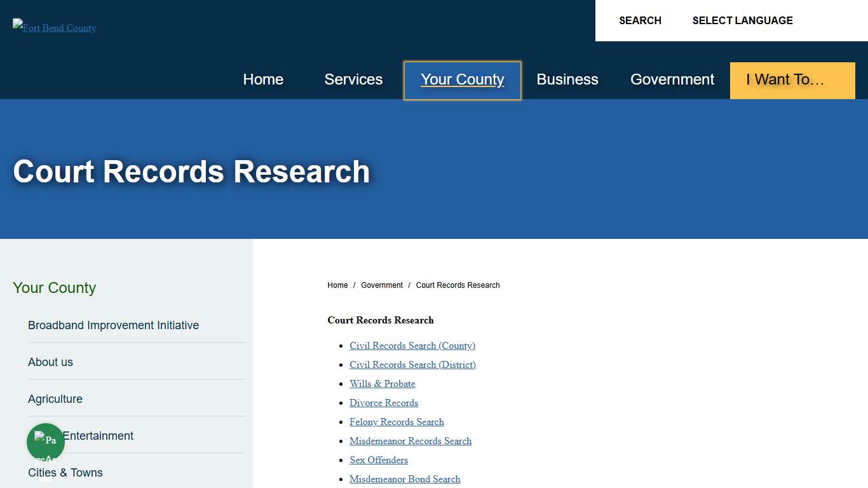Select Government in the breadcrumb trail
Viewport: 868px width, 488px height.
click(381, 285)
